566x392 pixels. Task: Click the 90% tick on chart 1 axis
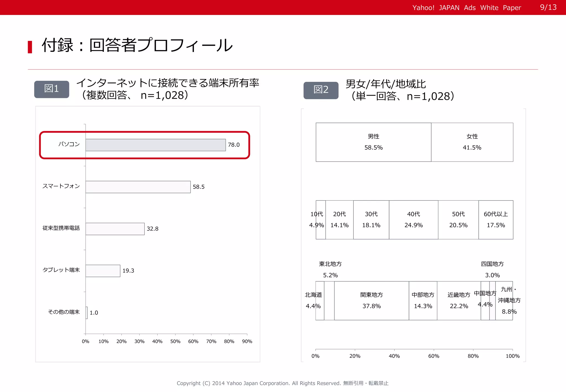247,341
